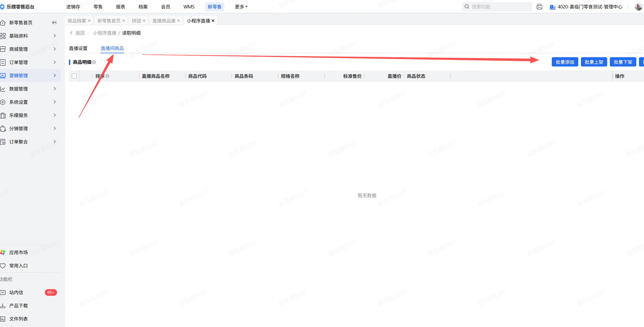The image size is (644, 327).
Task: Open 产品下载 from the sidebar
Action: tap(18, 306)
